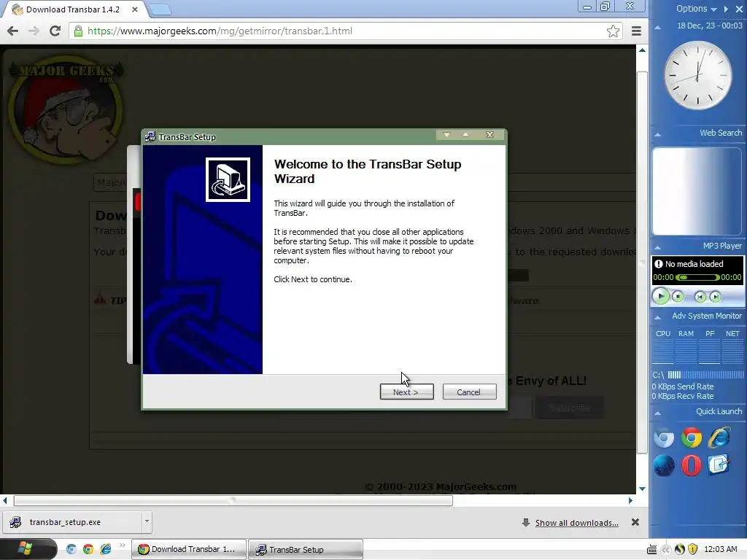Skip to previous track in MP3 Player
Screen dimensions: 747x560
[700, 297]
